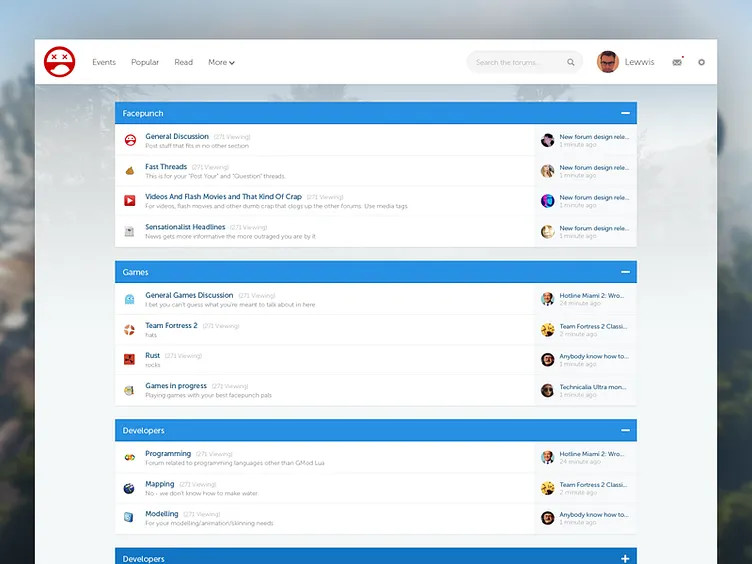Click poster avatar in Team Fortress 2 row
This screenshot has width=752, height=564.
pyautogui.click(x=548, y=329)
